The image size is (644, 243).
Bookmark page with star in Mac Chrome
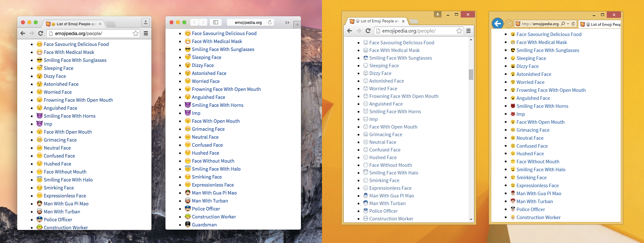(136, 33)
